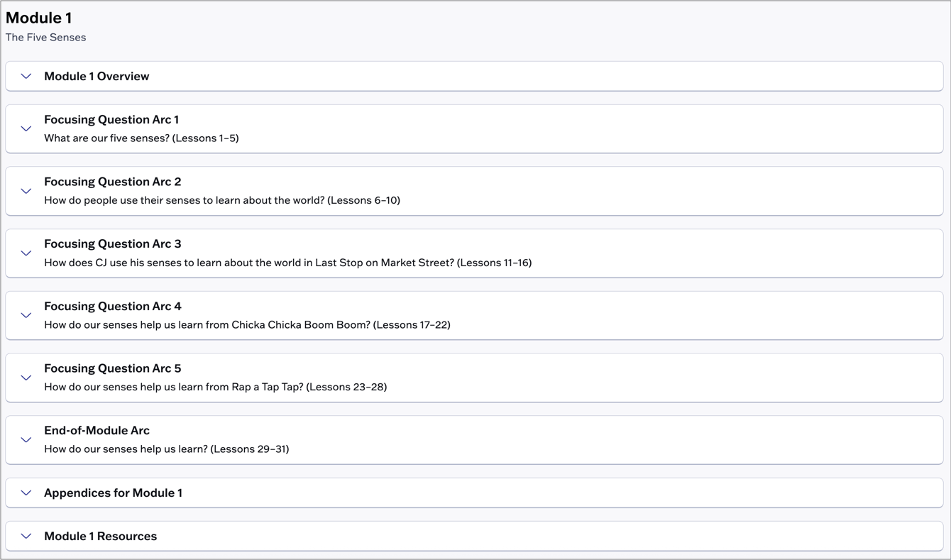This screenshot has width=951, height=560.
Task: Select the End-of-Module Arc heading
Action: (x=97, y=430)
